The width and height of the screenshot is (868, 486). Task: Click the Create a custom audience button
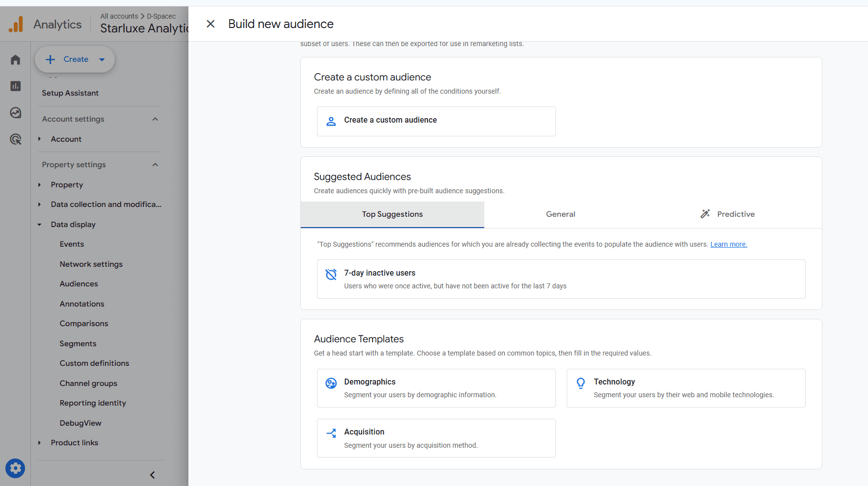[436, 121]
